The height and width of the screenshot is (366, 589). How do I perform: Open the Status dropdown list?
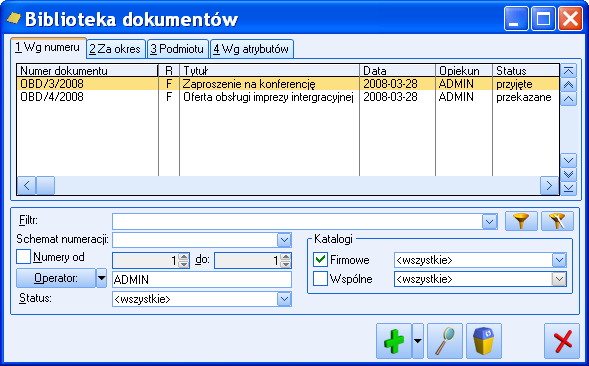[284, 299]
